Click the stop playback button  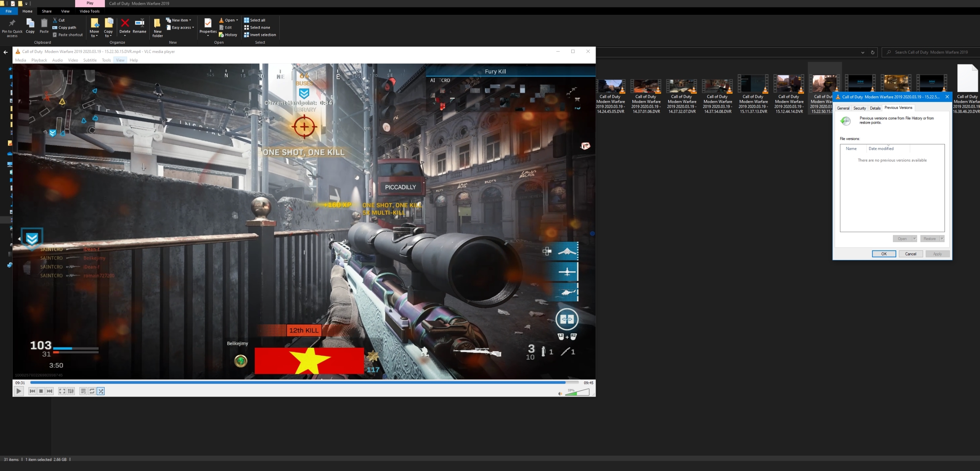point(41,391)
